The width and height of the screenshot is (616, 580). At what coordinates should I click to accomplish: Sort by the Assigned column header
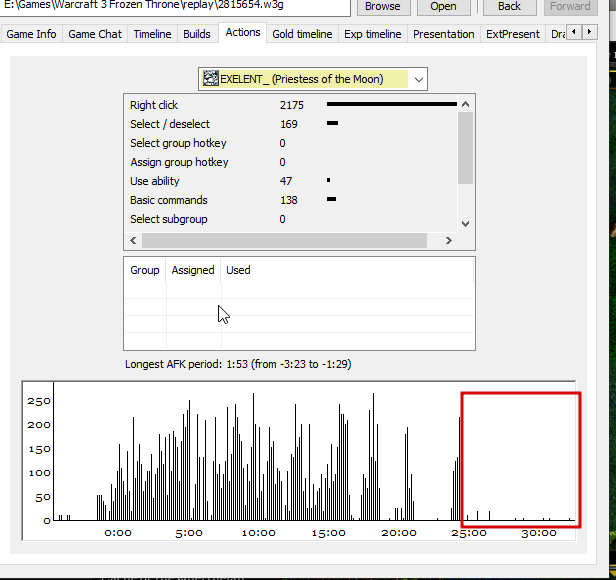click(x=193, y=270)
